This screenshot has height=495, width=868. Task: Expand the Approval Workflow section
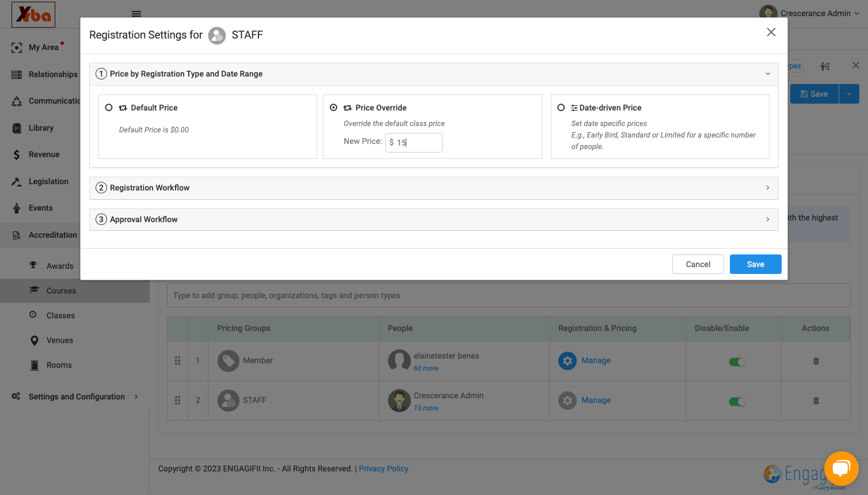click(x=434, y=219)
